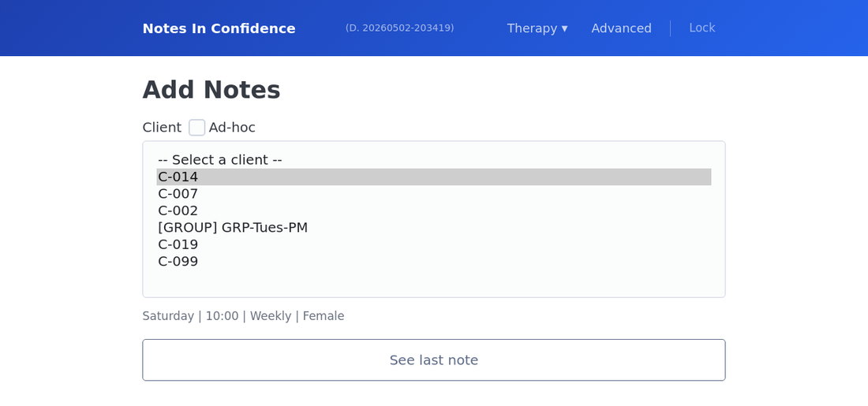Select the '-- Select a client --' option
The width and height of the screenshot is (868, 406).
[x=433, y=160]
